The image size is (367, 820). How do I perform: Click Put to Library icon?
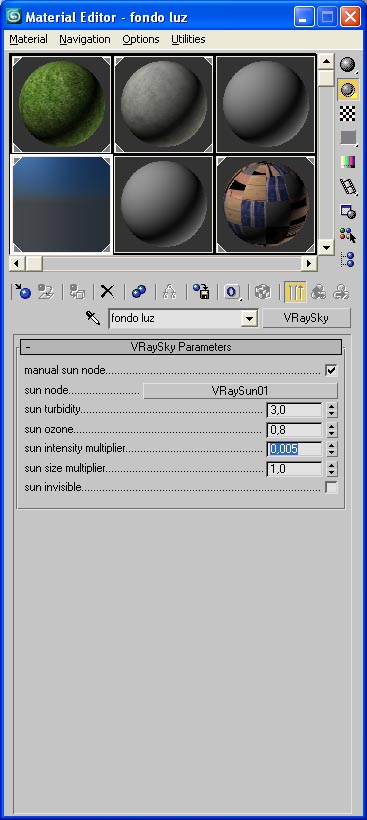click(201, 292)
